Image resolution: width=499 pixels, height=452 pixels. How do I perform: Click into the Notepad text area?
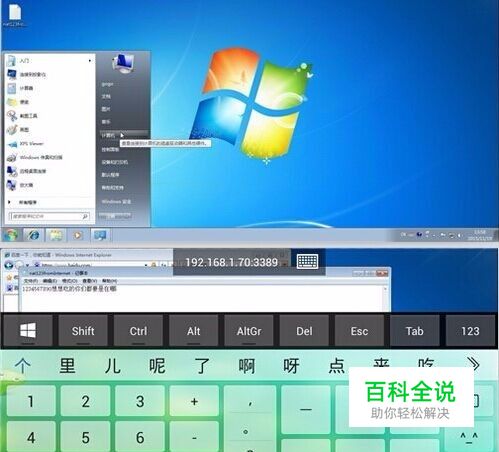202,298
